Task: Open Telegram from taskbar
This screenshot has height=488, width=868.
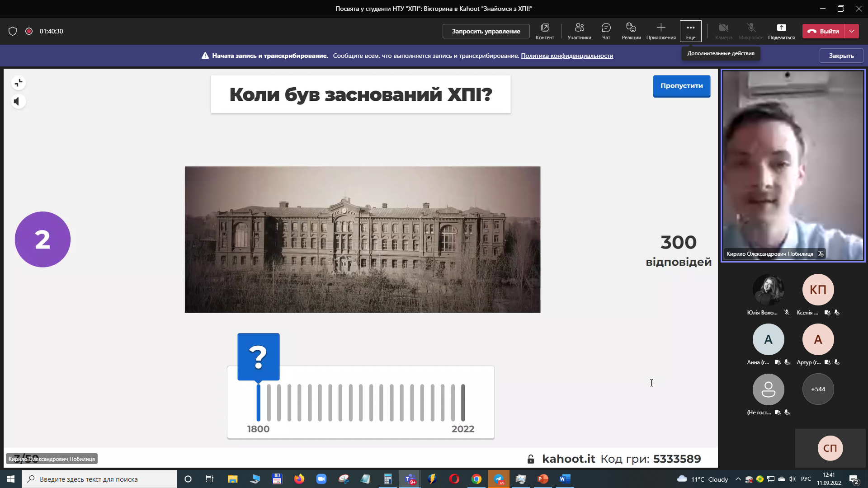Action: [x=499, y=479]
